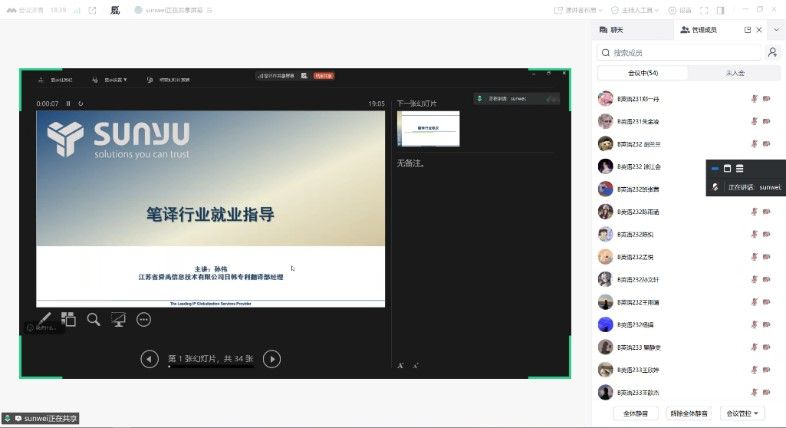Go to the previous slide arrow

(x=149, y=359)
